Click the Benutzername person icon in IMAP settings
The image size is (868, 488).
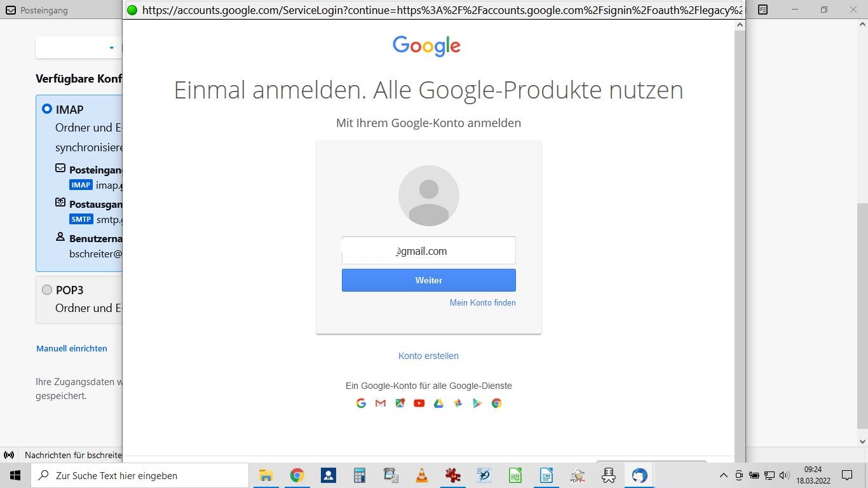[x=60, y=237]
